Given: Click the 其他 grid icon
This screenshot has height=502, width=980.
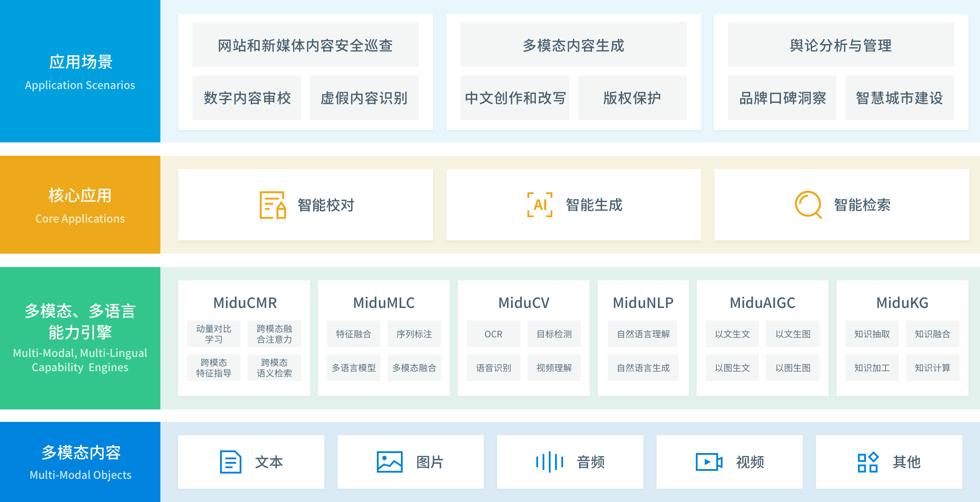Looking at the screenshot, I should [x=868, y=462].
